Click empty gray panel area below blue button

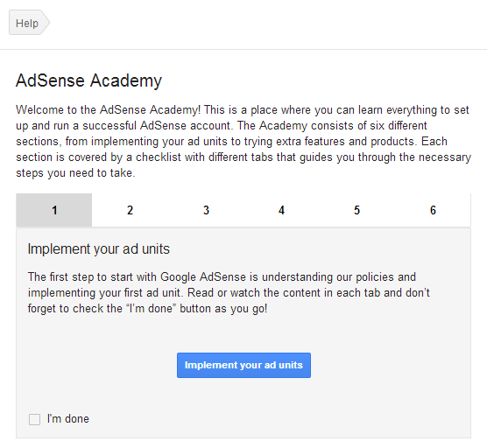(x=243, y=395)
